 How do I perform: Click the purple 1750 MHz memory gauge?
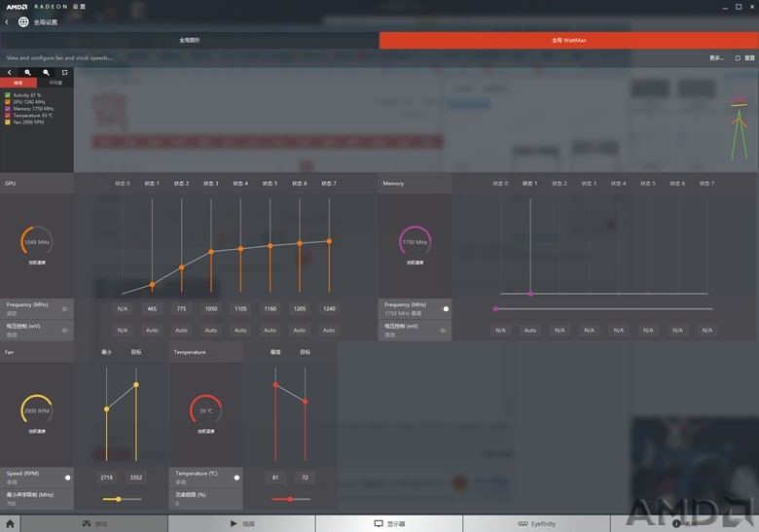415,241
